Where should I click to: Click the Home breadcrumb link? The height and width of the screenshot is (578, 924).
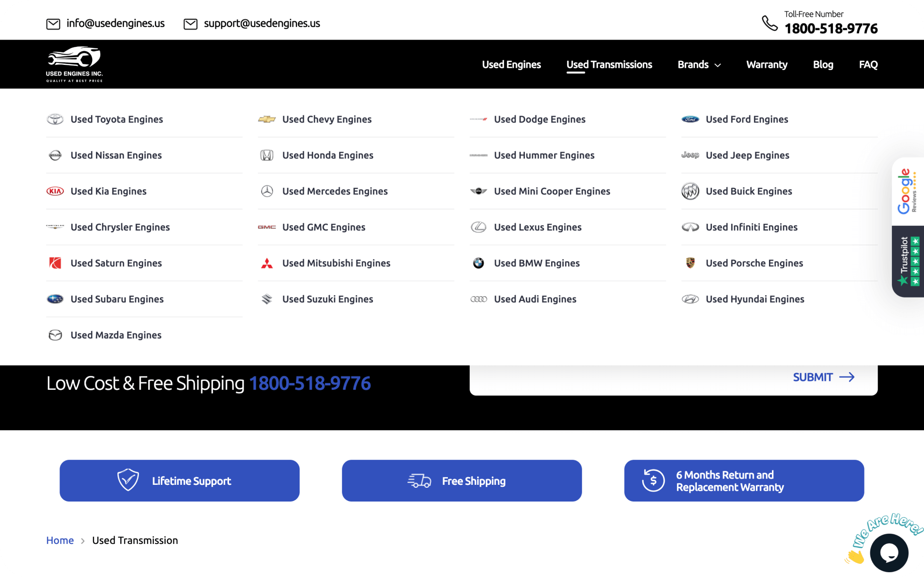click(60, 540)
